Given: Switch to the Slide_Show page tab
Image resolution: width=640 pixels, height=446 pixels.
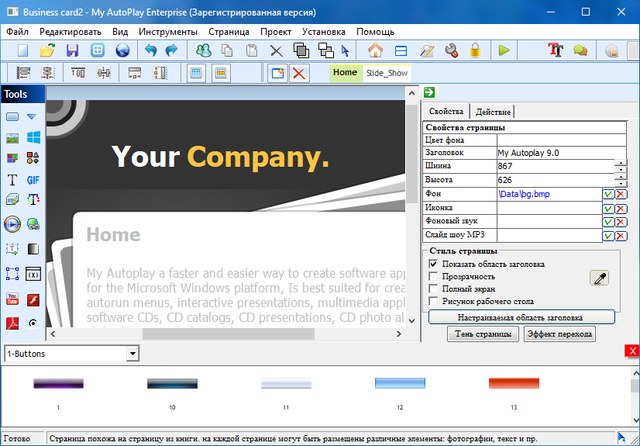Looking at the screenshot, I should tap(387, 73).
